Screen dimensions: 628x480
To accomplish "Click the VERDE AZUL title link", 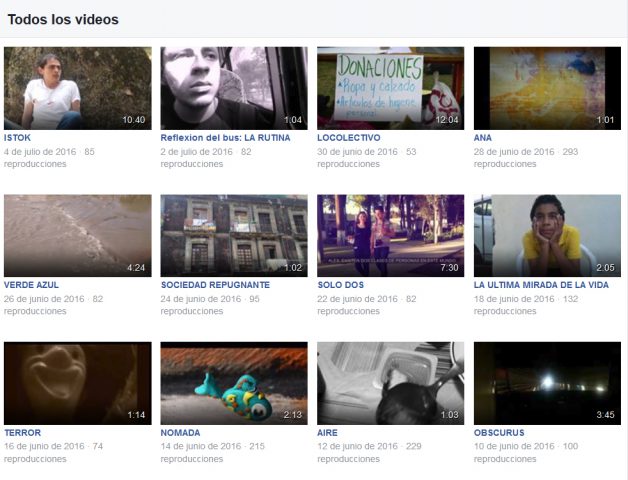I will pos(31,285).
